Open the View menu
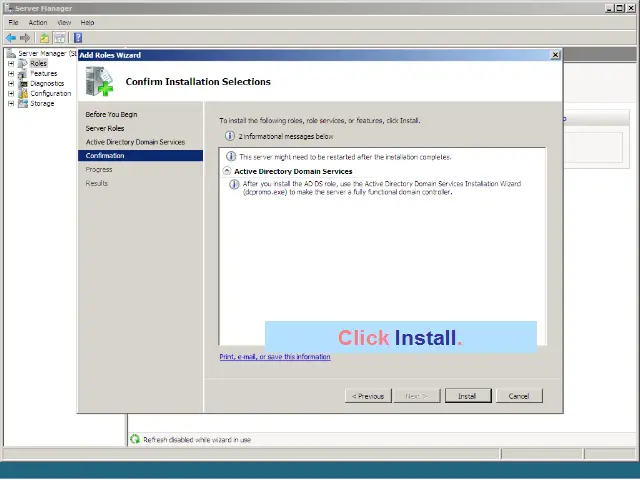 (64, 22)
